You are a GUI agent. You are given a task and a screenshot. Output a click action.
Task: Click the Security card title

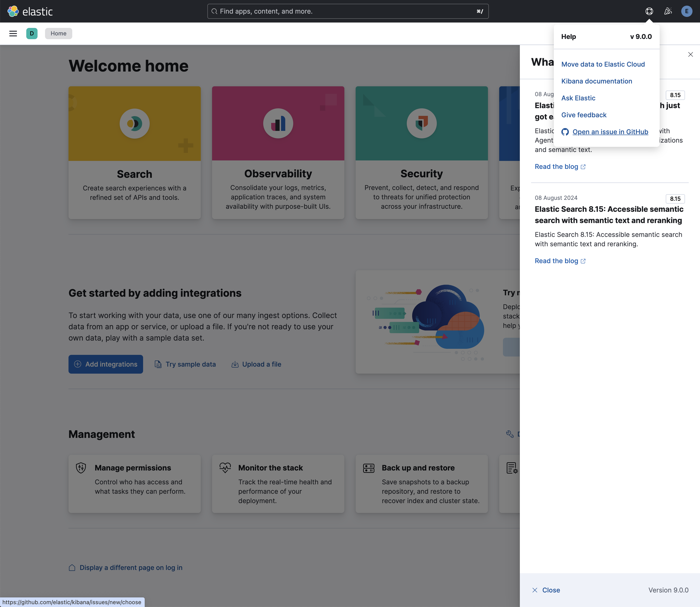pyautogui.click(x=422, y=174)
